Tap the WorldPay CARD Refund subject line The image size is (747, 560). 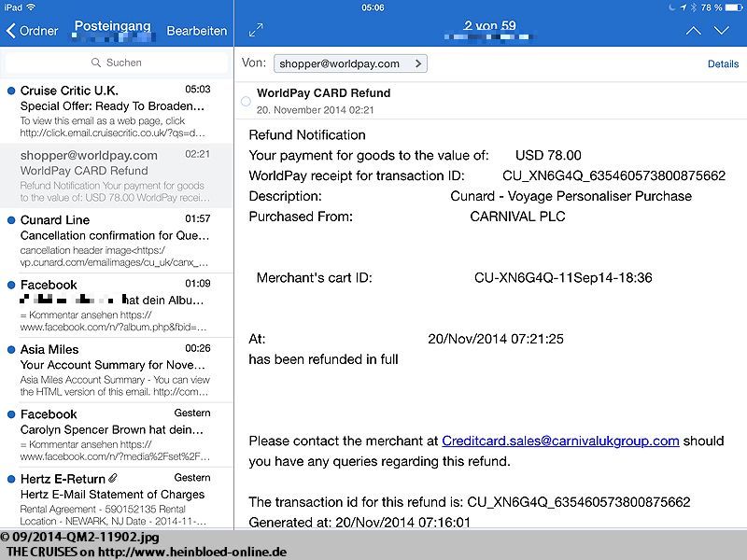point(323,92)
